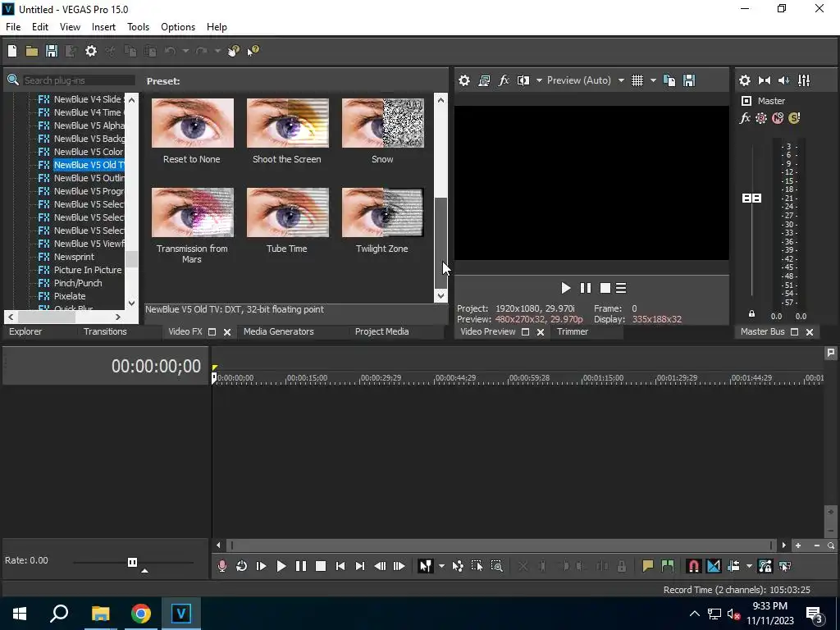Viewport: 840px width, 630px height.
Task: Open Video Output FX icon in preview toolbar
Action: (x=504, y=80)
